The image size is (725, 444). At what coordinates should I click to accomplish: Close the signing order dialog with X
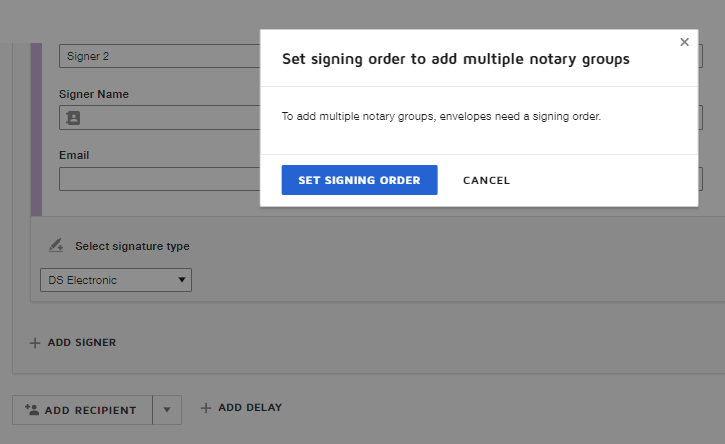[x=684, y=42]
